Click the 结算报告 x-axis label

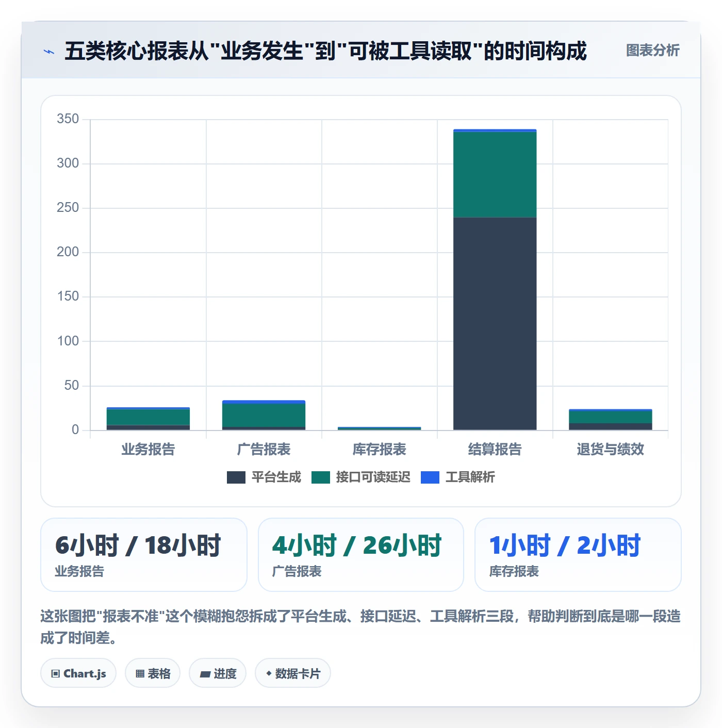coord(495,450)
